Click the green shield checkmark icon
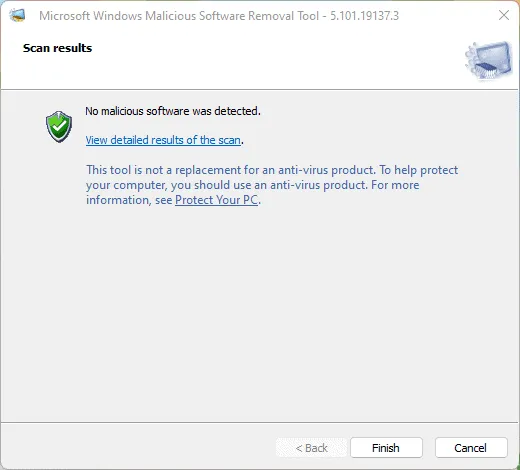This screenshot has width=520, height=470. (x=59, y=127)
